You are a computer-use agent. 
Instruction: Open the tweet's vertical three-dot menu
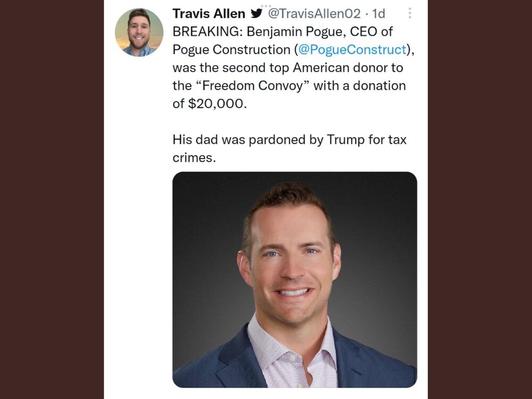click(409, 13)
